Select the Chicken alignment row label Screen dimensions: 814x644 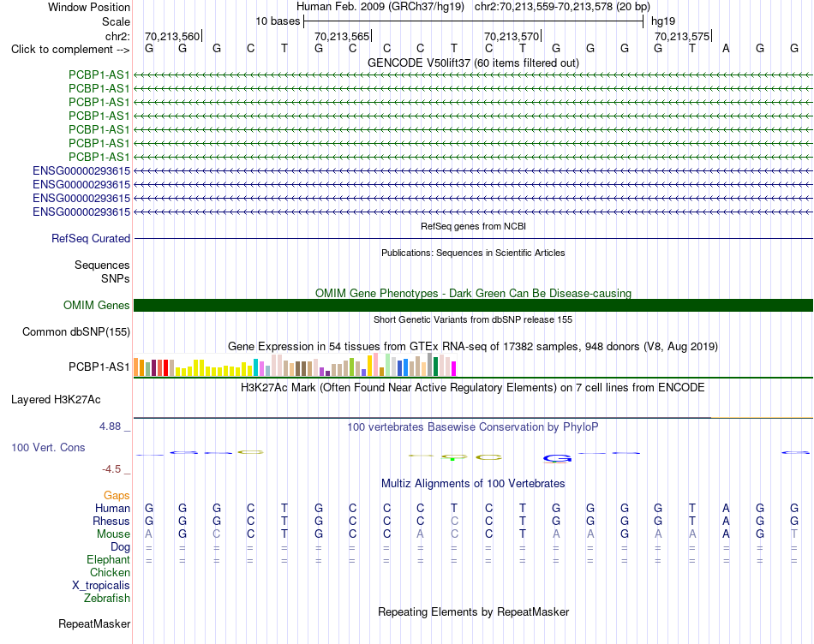click(110, 572)
